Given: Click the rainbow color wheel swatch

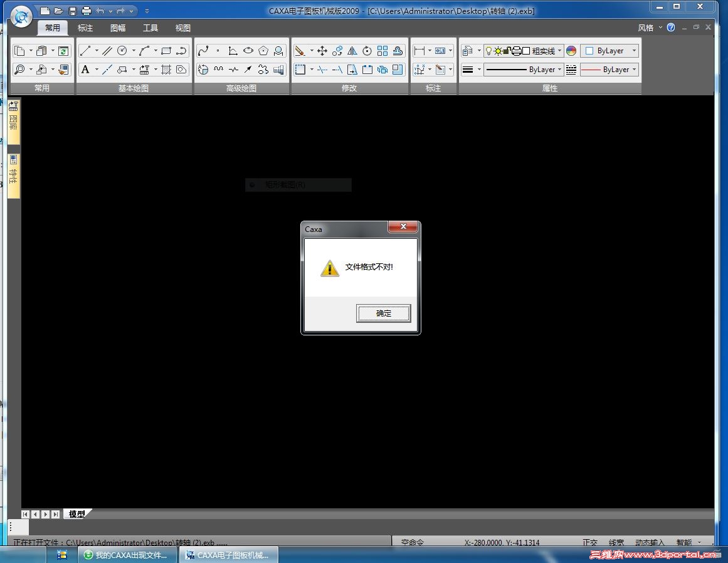Looking at the screenshot, I should 571,51.
